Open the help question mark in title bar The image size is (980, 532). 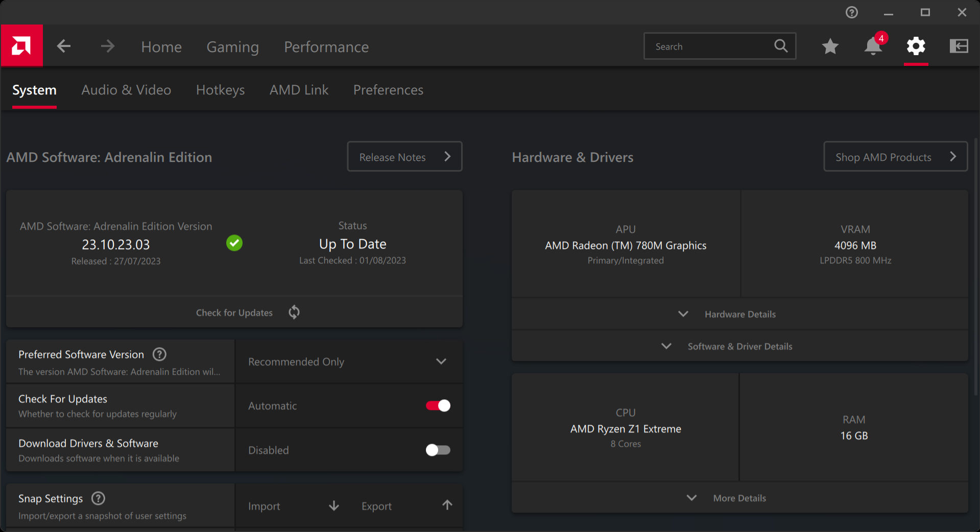pos(851,12)
